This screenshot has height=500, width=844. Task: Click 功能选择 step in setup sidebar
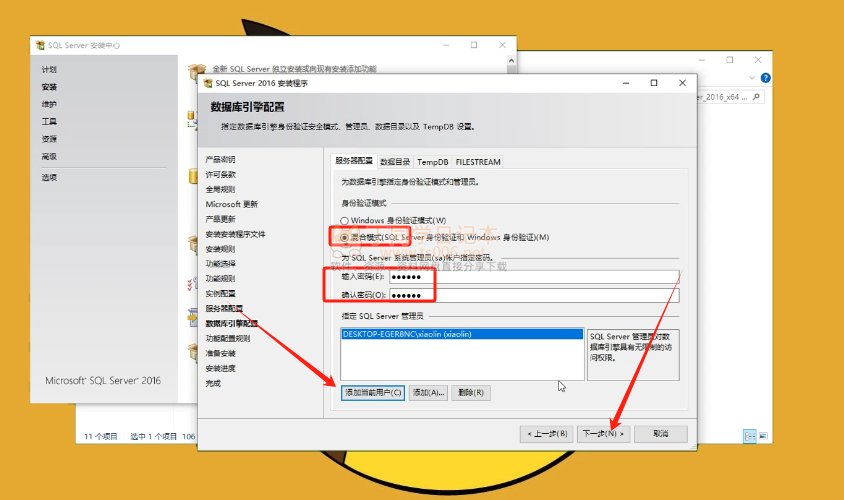pyautogui.click(x=220, y=264)
